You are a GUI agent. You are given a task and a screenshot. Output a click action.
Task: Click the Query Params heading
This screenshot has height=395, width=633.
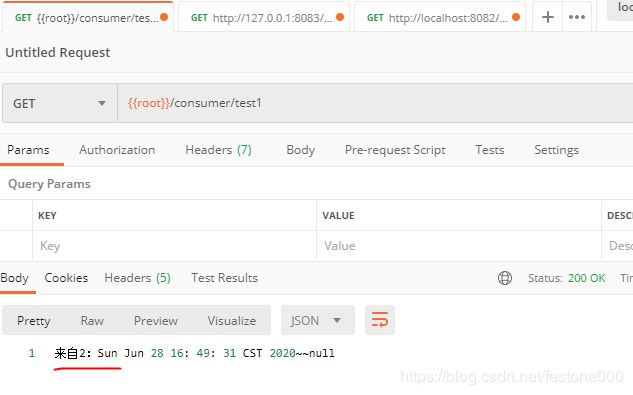coord(49,184)
